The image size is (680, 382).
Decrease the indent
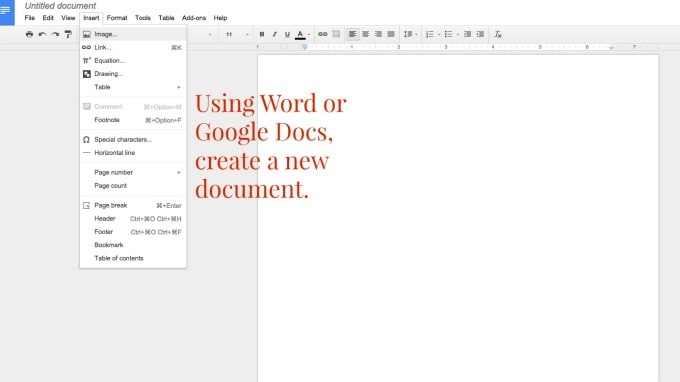[x=467, y=34]
